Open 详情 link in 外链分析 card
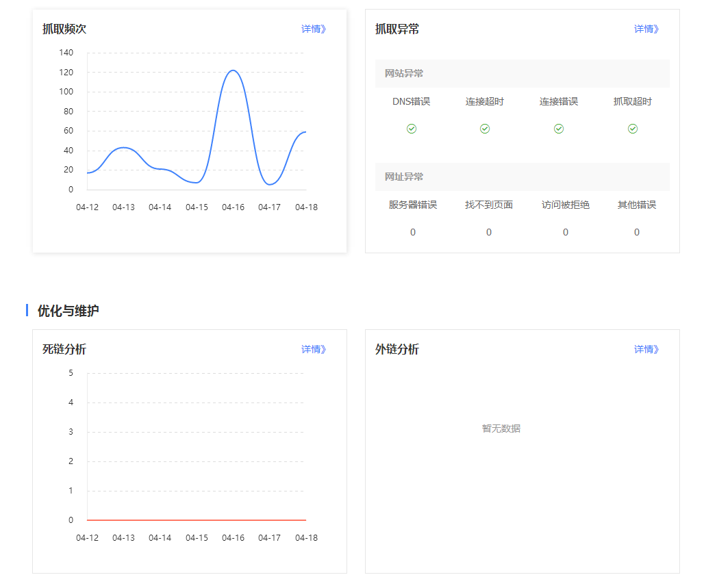The image size is (717, 588). [646, 349]
